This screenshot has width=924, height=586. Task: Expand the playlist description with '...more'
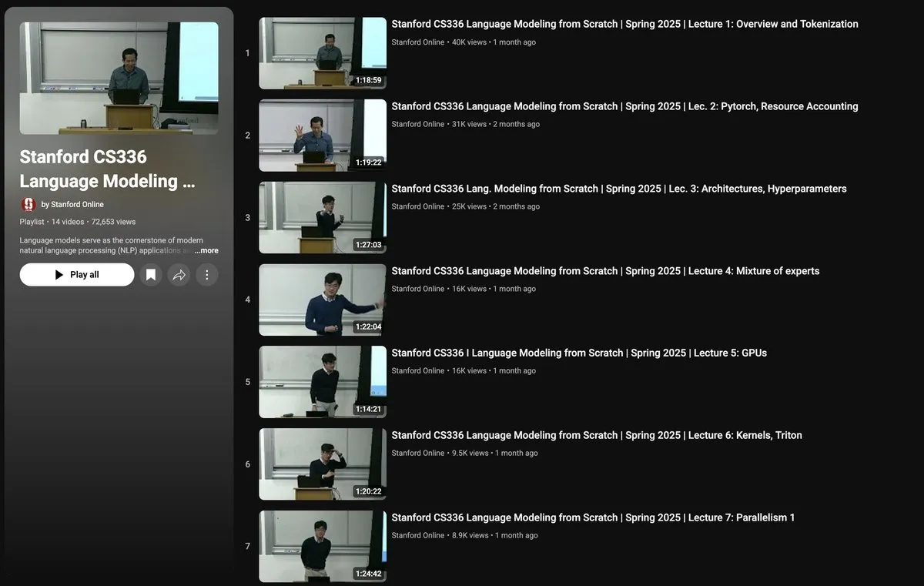[x=206, y=251]
